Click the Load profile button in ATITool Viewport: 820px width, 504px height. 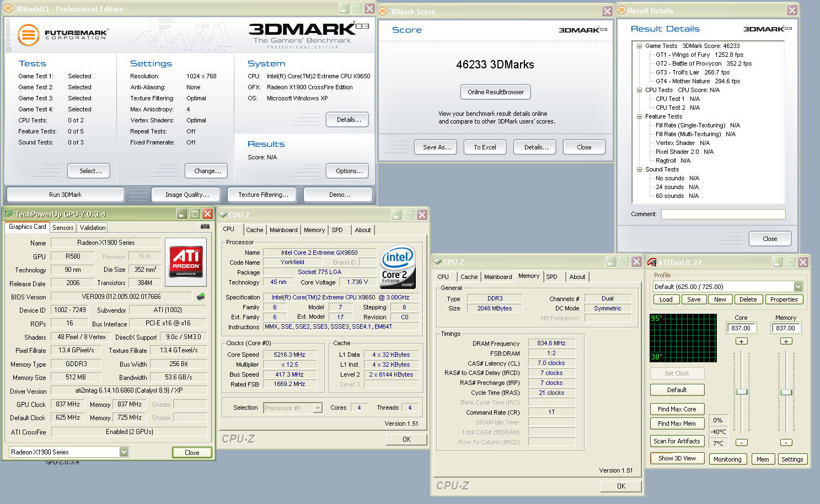point(666,299)
